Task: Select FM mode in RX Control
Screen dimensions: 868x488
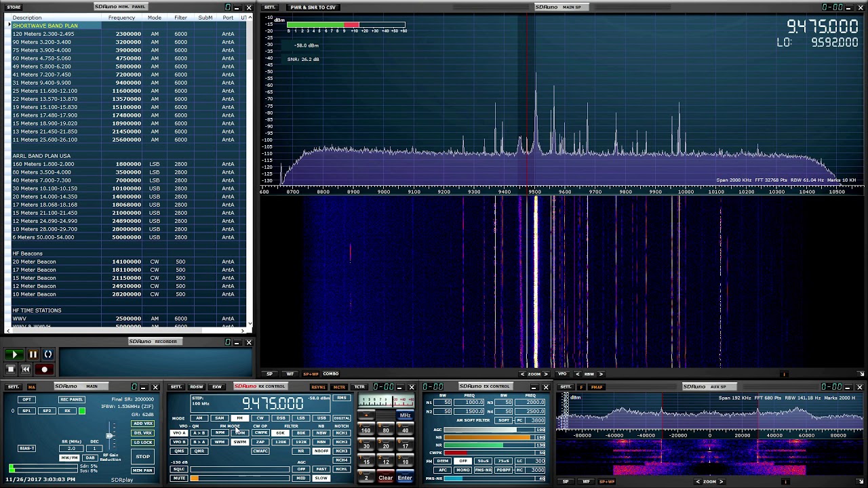Action: click(x=239, y=418)
